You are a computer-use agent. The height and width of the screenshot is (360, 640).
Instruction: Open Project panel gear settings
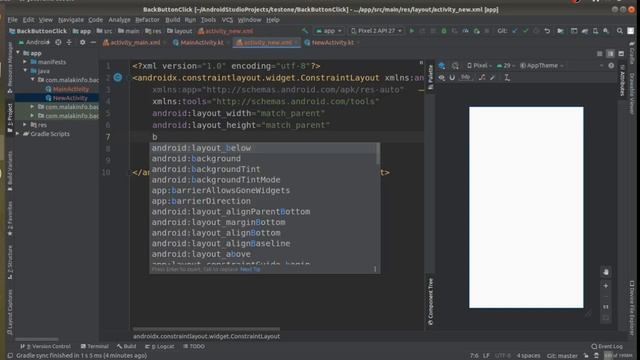82,42
